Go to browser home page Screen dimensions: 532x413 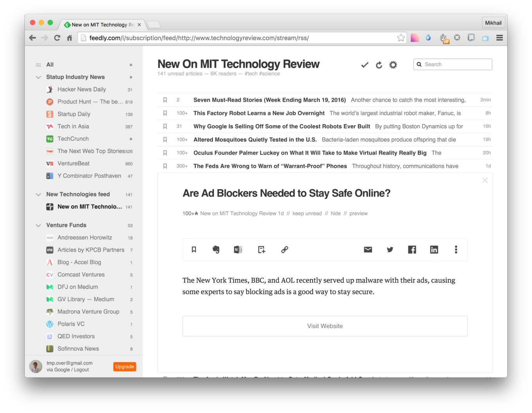pyautogui.click(x=70, y=38)
